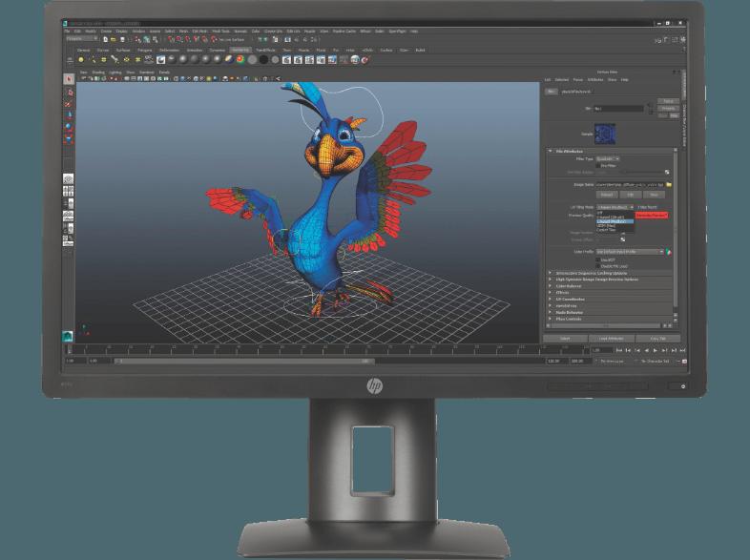
Task: Expand the High Dynamic Range section
Action: [x=550, y=280]
